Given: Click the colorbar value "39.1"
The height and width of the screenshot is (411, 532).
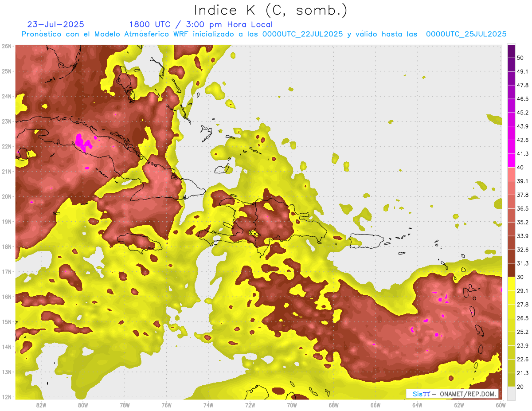Looking at the screenshot, I should tap(522, 181).
